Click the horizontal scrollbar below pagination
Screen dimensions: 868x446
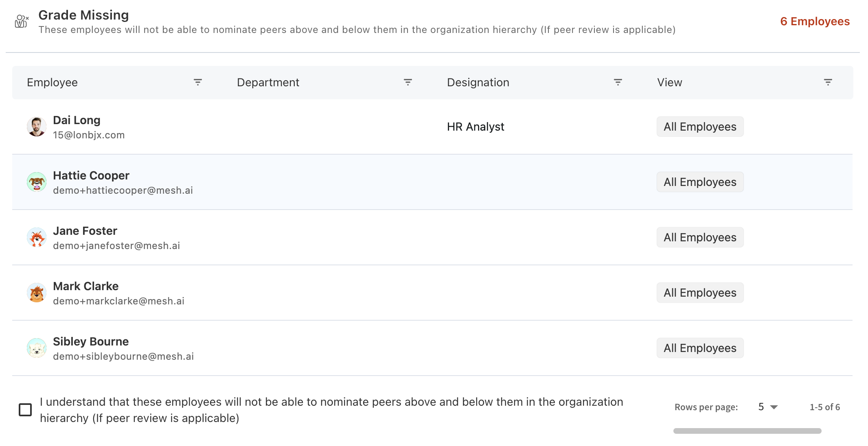(x=747, y=431)
